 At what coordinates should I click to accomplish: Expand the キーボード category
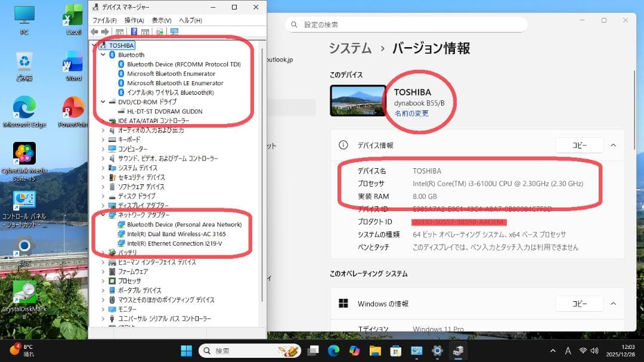[x=103, y=140]
